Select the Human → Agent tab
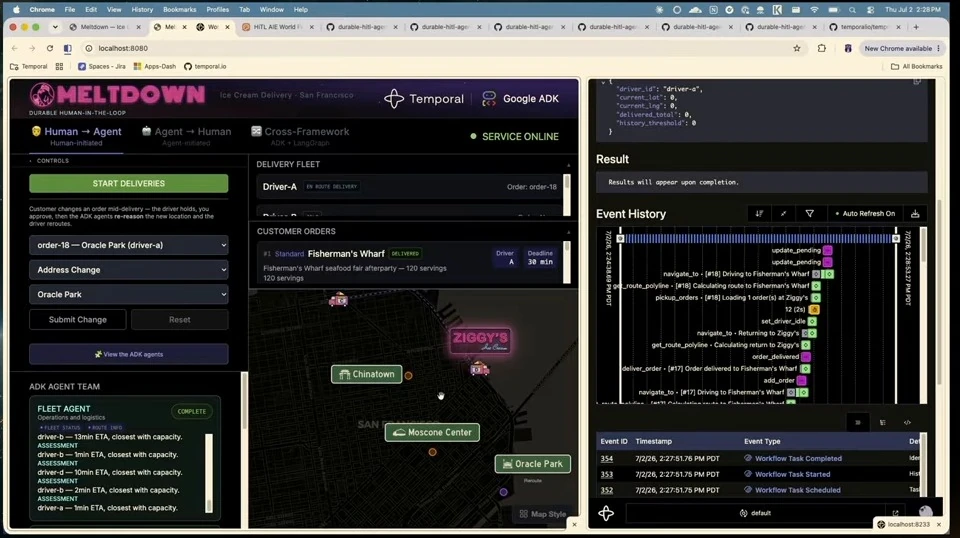The width and height of the screenshot is (960, 538). coord(77,136)
